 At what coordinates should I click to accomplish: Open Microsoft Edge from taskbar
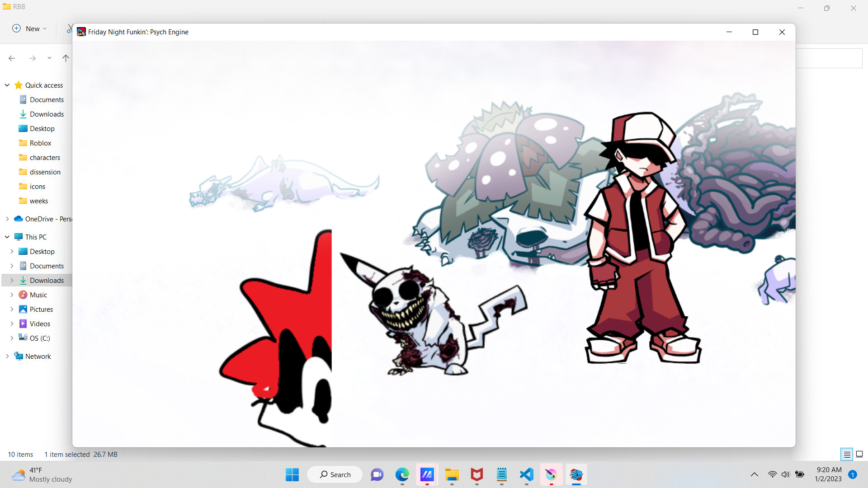402,474
